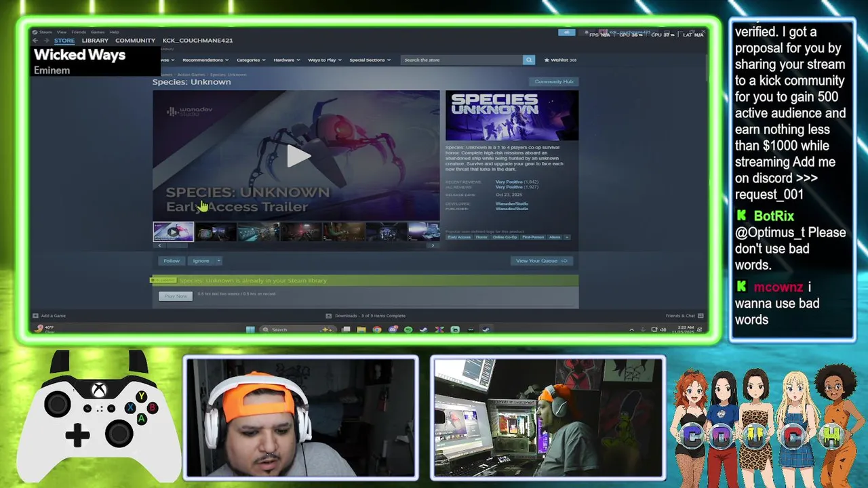
Task: Open the Community Hub button
Action: pyautogui.click(x=553, y=81)
